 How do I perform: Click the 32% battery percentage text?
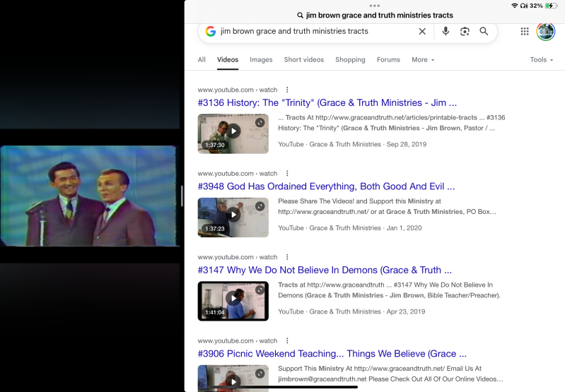click(x=536, y=6)
